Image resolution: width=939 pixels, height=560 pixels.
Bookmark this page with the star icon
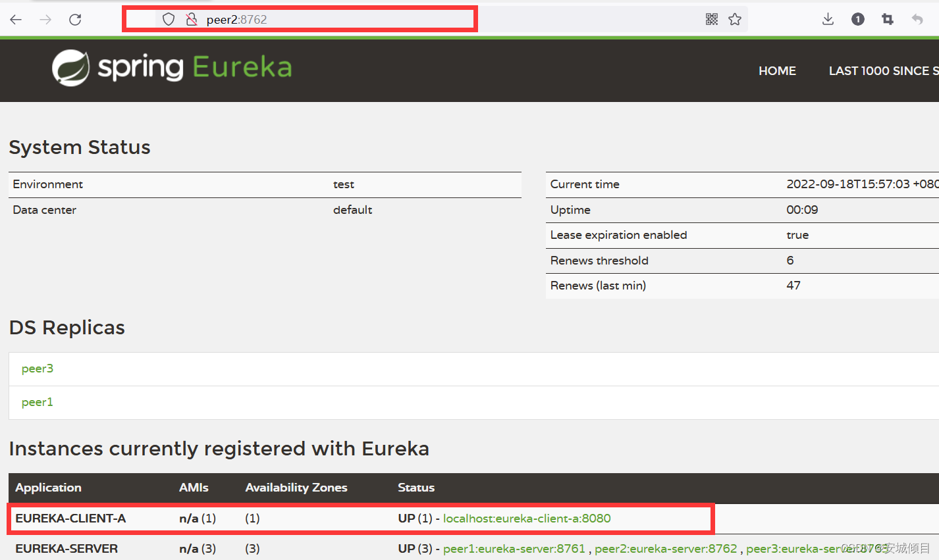[735, 20]
